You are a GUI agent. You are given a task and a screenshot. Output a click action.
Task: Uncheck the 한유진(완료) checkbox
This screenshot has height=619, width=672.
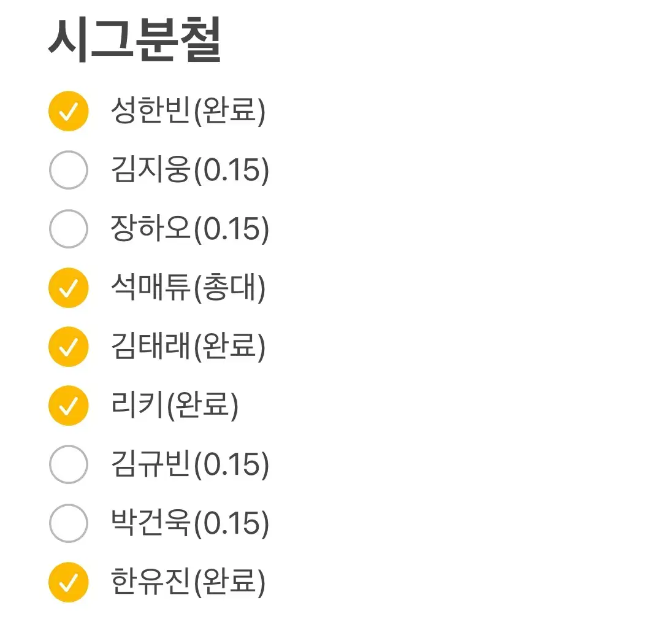click(x=69, y=582)
